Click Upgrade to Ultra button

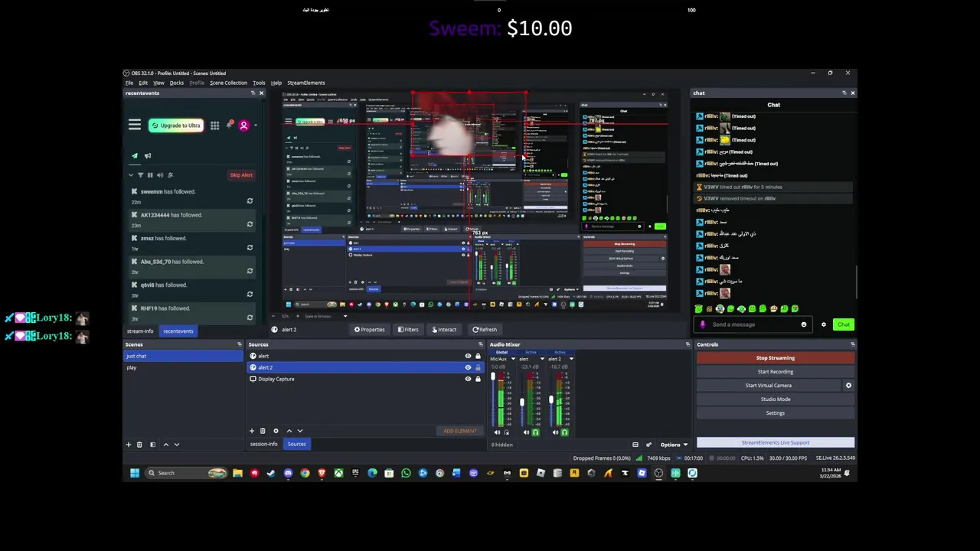point(176,126)
